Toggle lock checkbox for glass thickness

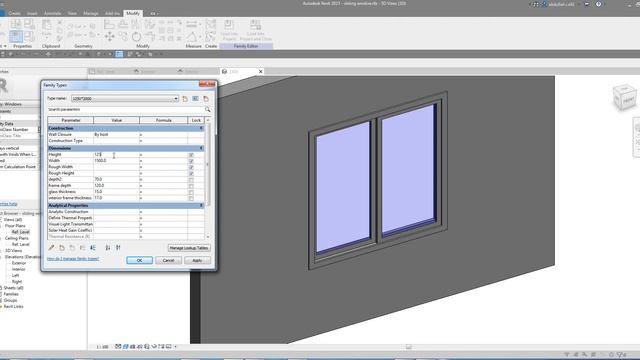coord(191,192)
